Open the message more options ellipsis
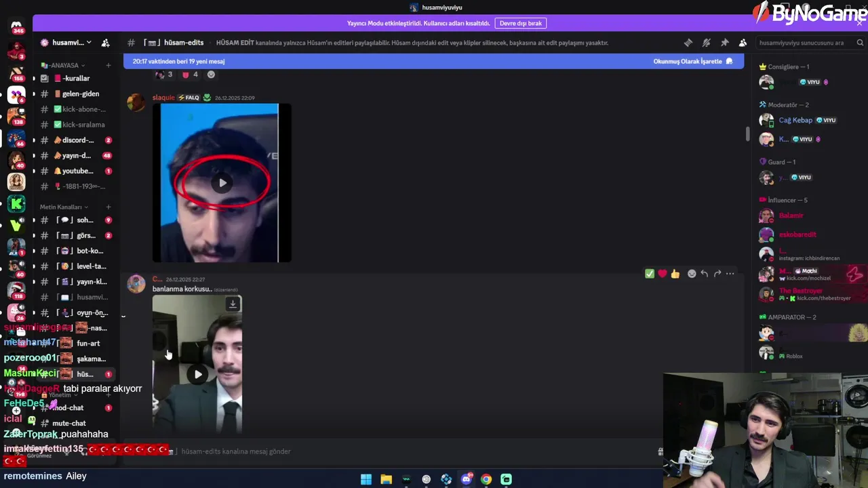This screenshot has width=868, height=488. pos(730,274)
